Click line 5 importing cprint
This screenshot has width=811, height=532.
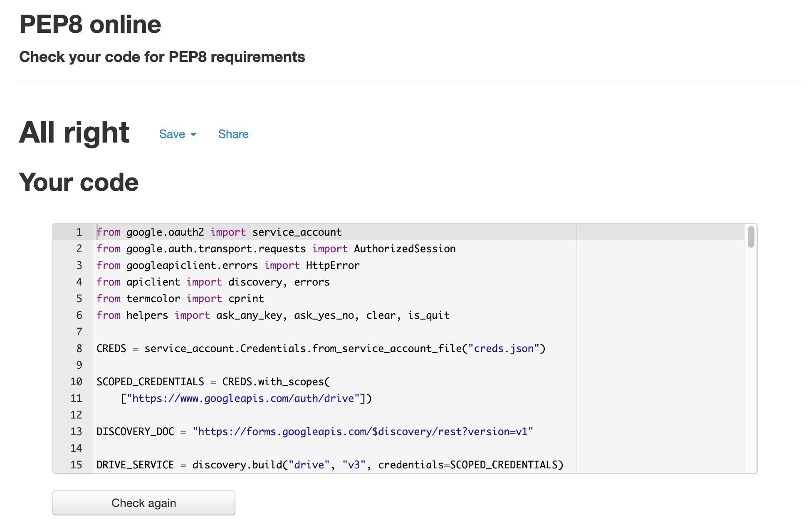tap(180, 298)
